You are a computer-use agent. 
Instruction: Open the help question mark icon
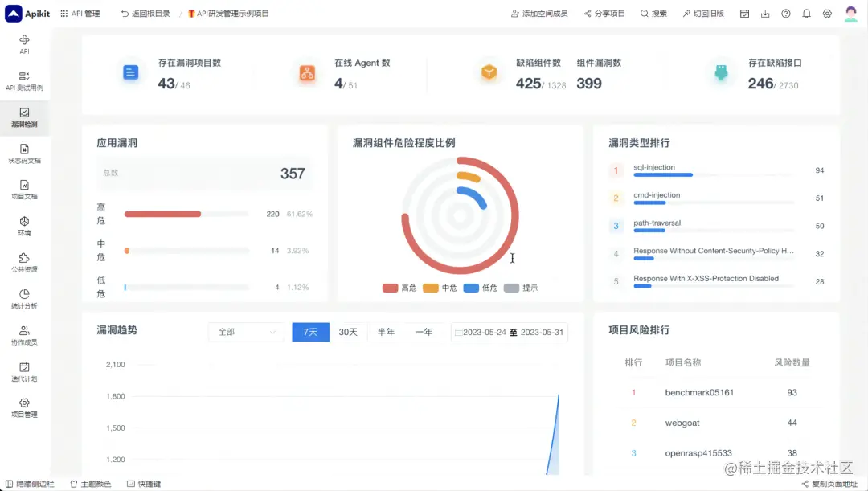pos(785,14)
